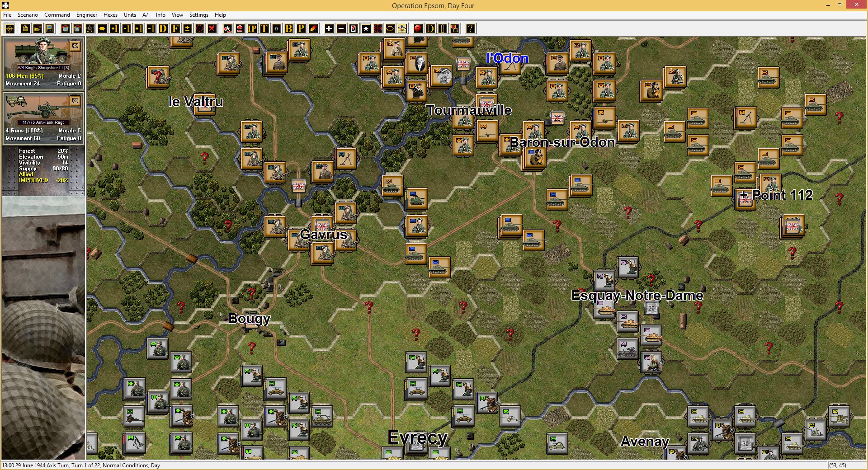Click the yellow double-arrow toolbar icon
This screenshot has width=868, height=470.
(x=102, y=29)
